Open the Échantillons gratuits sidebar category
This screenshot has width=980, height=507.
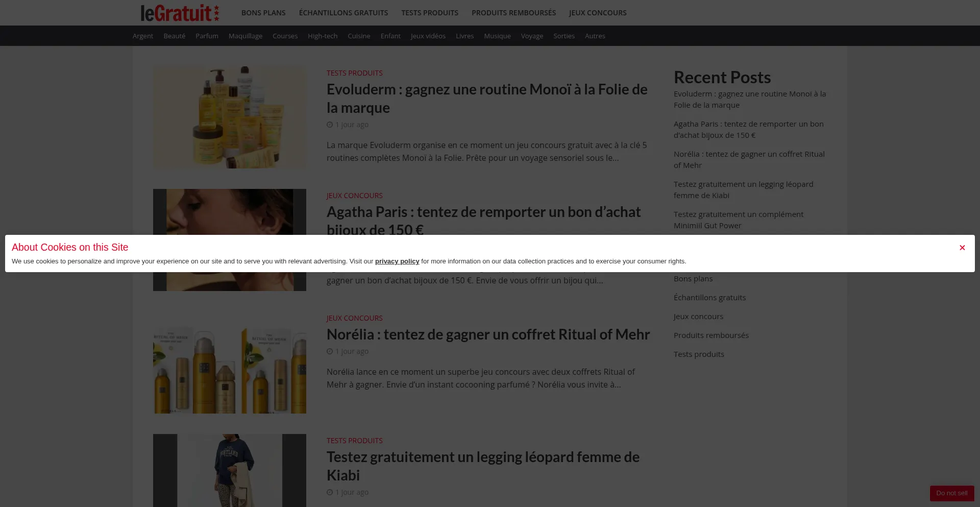click(x=709, y=298)
